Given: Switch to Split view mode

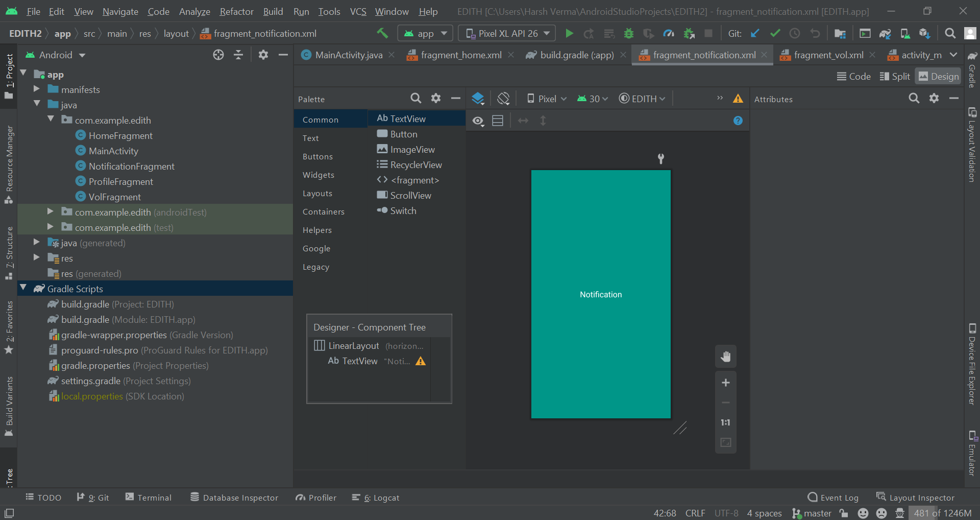Looking at the screenshot, I should tap(895, 77).
